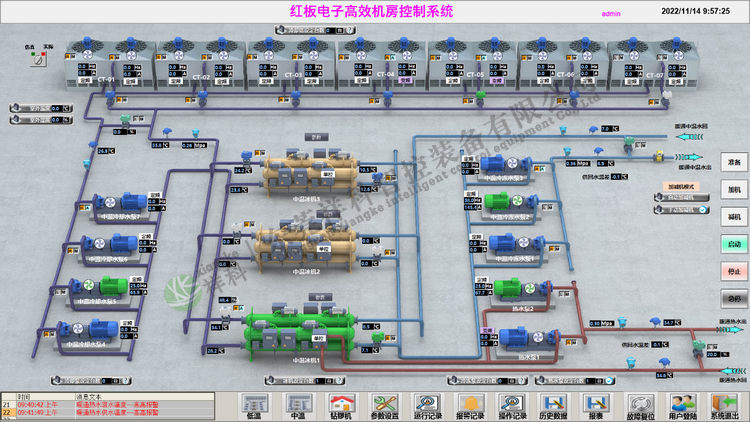Click the 故障复位 fault reset icon

pyautogui.click(x=640, y=406)
